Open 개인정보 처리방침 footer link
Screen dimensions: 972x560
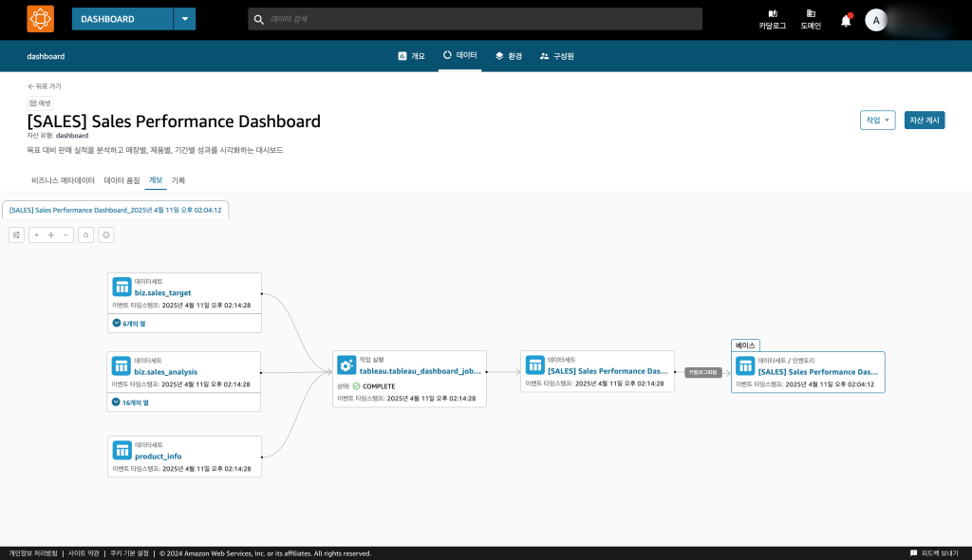coord(33,553)
